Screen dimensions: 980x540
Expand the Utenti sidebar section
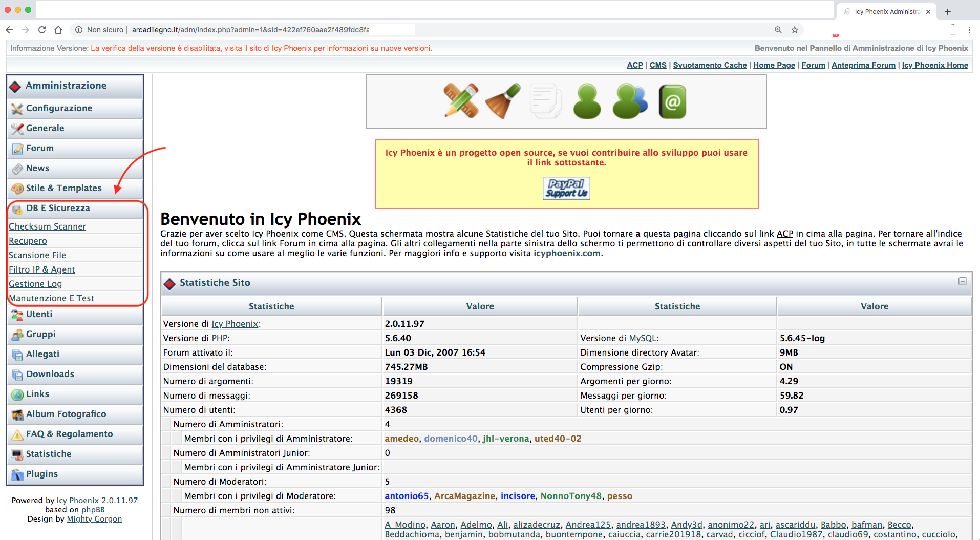tap(39, 314)
